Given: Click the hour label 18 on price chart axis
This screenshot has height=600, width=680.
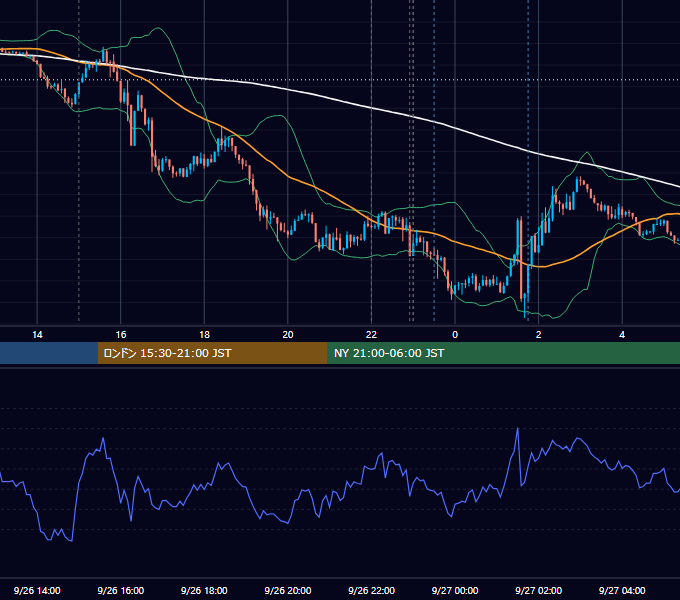Looking at the screenshot, I should pos(204,335).
